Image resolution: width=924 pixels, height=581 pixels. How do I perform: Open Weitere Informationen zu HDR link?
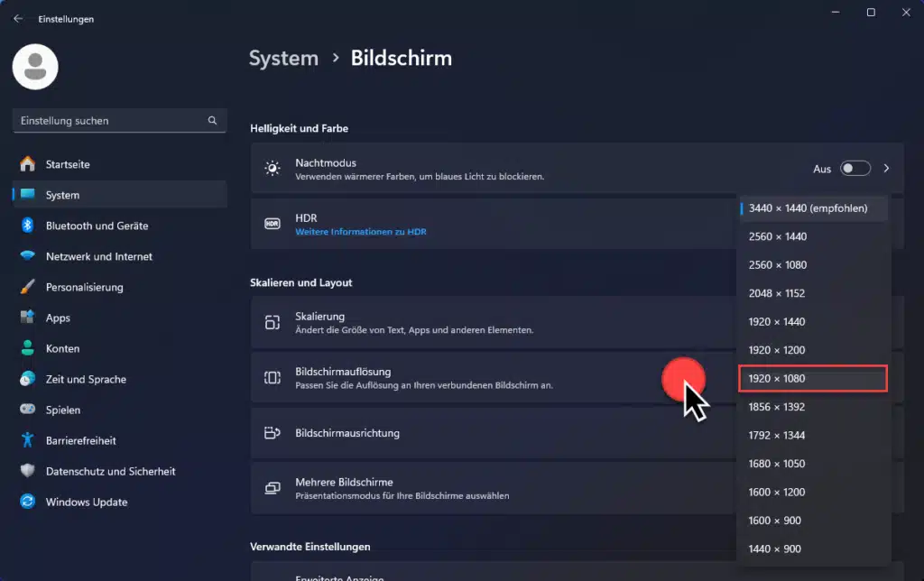(360, 231)
